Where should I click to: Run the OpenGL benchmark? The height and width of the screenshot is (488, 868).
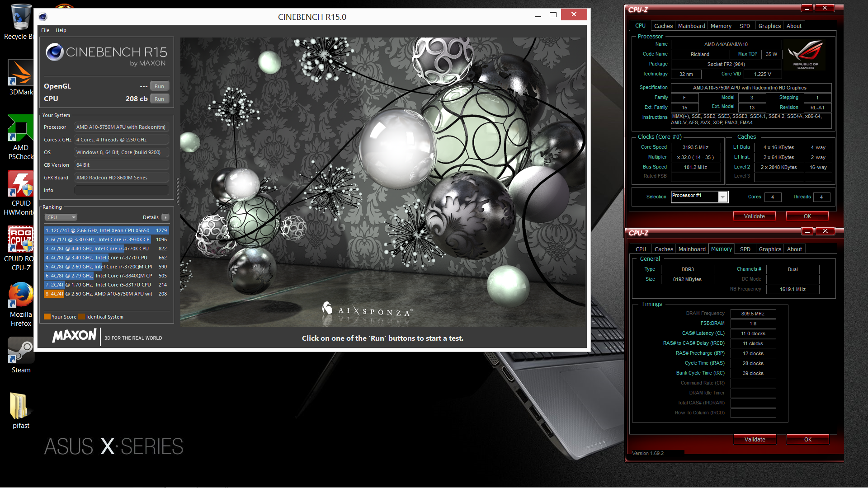pyautogui.click(x=159, y=86)
